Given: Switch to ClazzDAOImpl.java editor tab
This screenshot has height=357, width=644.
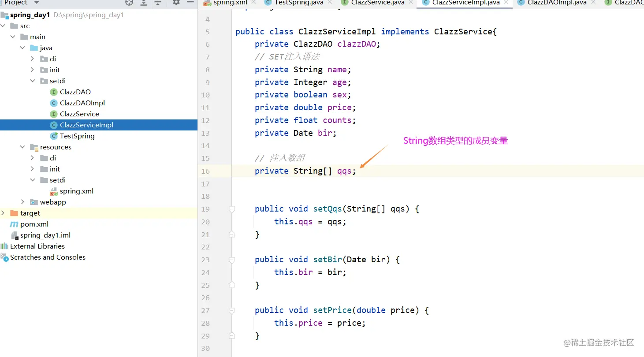Looking at the screenshot, I should pos(557,3).
